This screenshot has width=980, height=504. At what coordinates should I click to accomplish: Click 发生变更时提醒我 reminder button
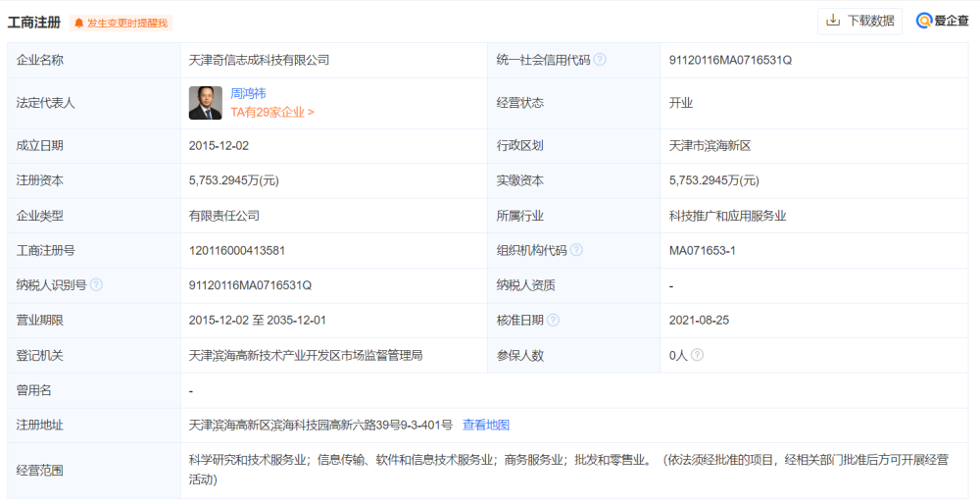point(121,24)
